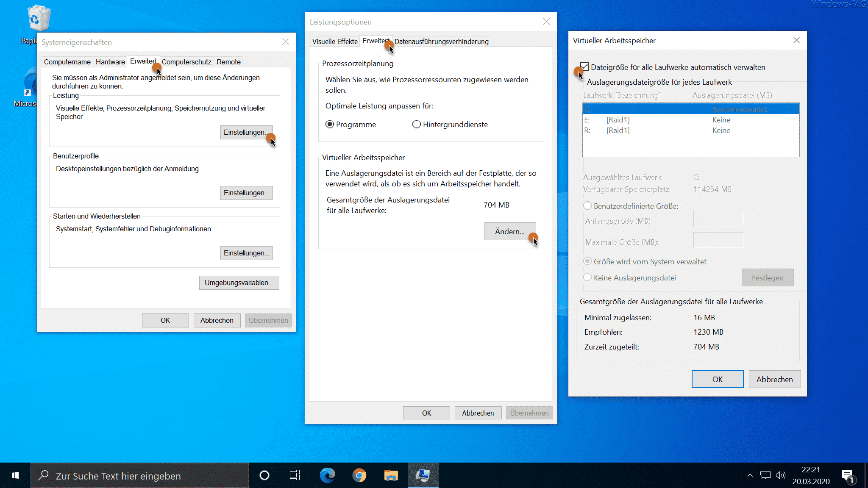Screen dimensions: 868x488
Task: Uncheck automatic paging file size management
Action: (x=584, y=67)
